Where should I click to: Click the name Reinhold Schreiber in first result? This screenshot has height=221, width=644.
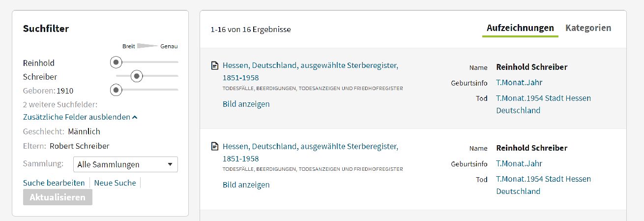[531, 67]
